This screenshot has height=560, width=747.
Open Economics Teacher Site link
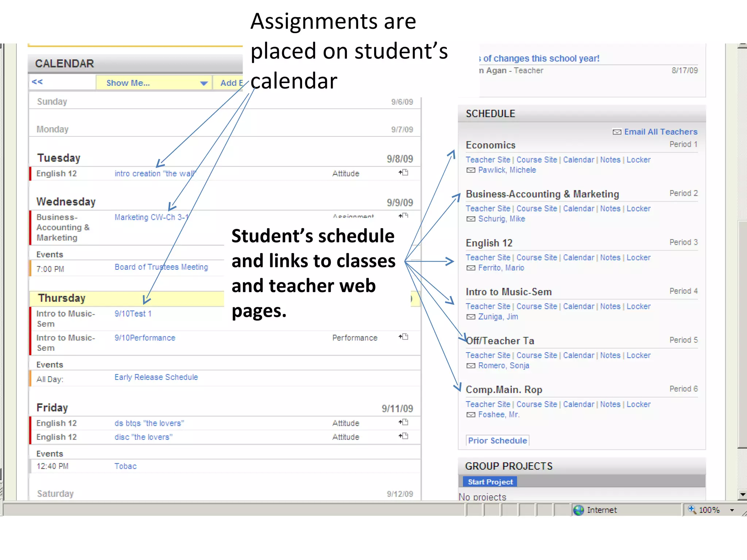[x=488, y=160]
